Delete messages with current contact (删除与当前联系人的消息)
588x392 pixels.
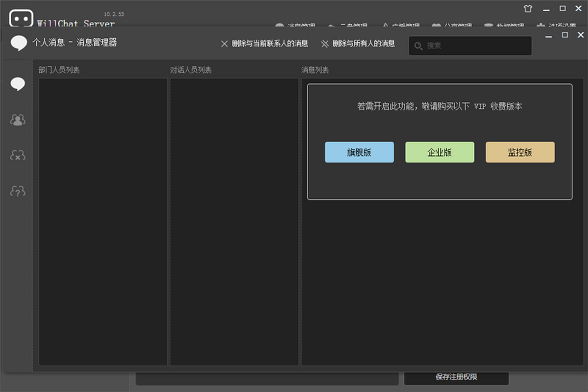pos(265,44)
